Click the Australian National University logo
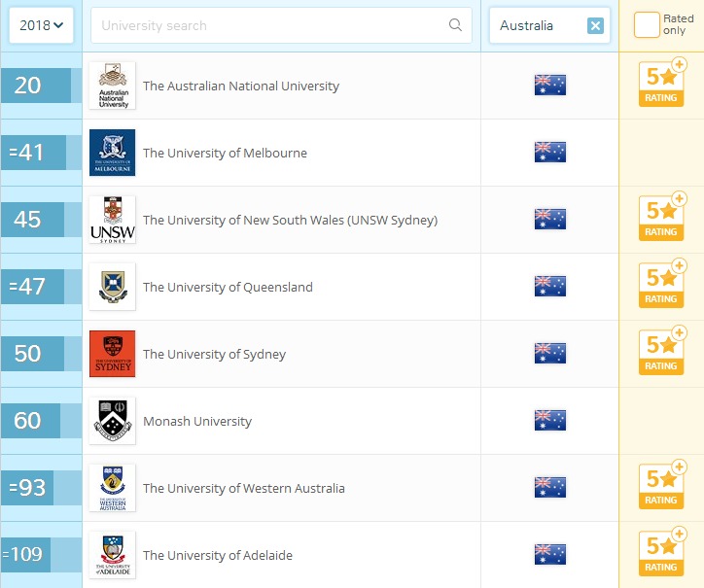This screenshot has height=588, width=704. click(112, 86)
